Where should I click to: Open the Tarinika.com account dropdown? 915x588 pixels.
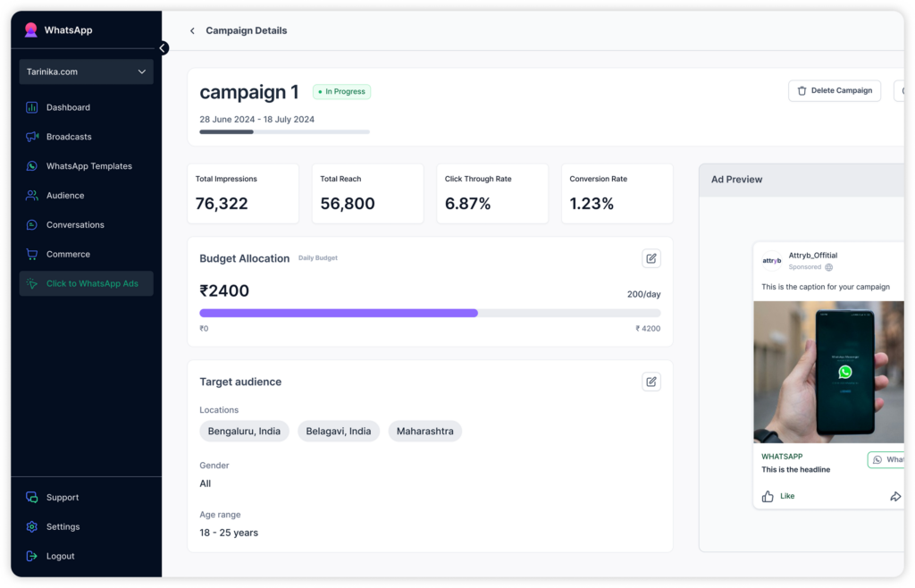pos(87,71)
